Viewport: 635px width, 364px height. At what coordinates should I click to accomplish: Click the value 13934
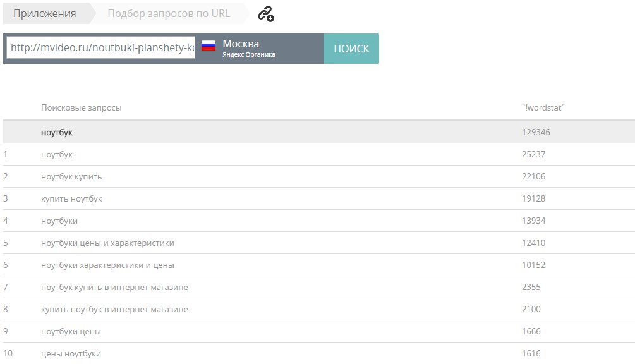pyautogui.click(x=533, y=221)
